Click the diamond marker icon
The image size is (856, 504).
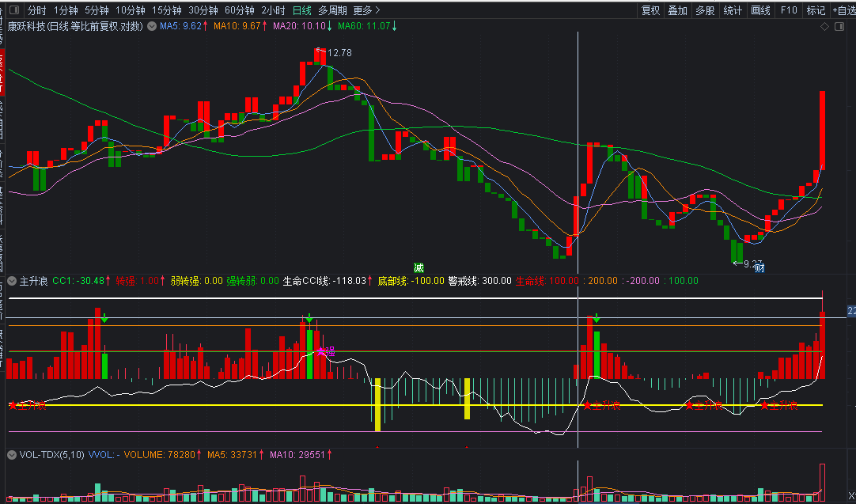click(825, 27)
